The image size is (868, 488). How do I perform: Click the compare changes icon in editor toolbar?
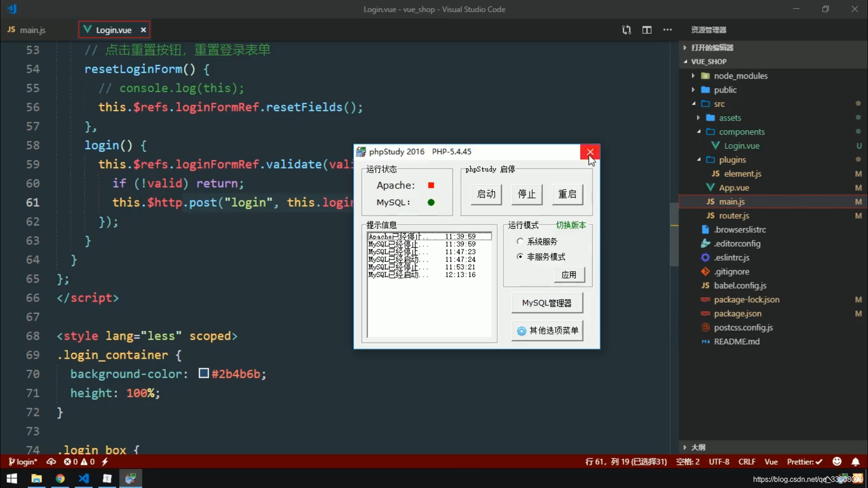tap(626, 30)
